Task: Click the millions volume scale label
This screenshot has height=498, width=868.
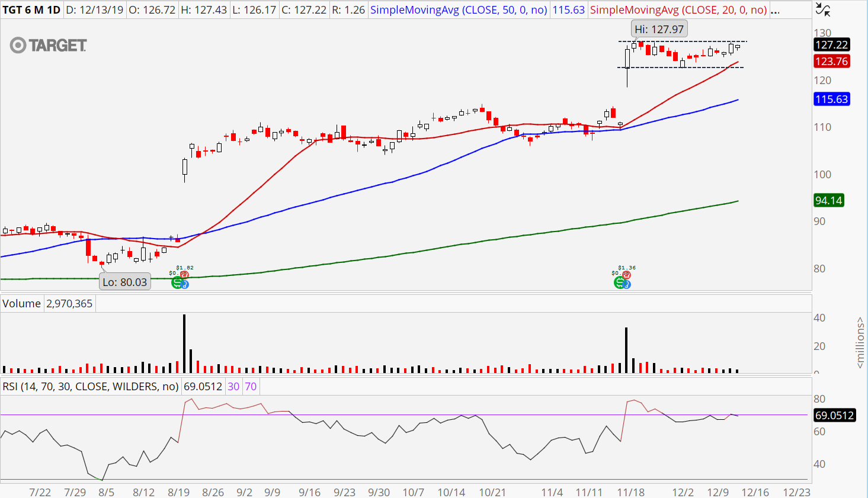Action: click(860, 342)
